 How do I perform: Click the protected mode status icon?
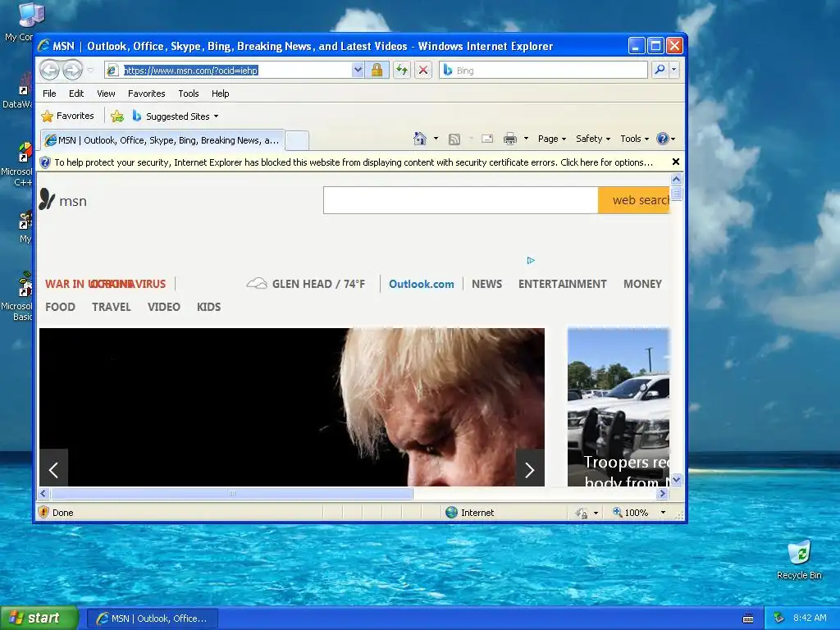(x=582, y=513)
